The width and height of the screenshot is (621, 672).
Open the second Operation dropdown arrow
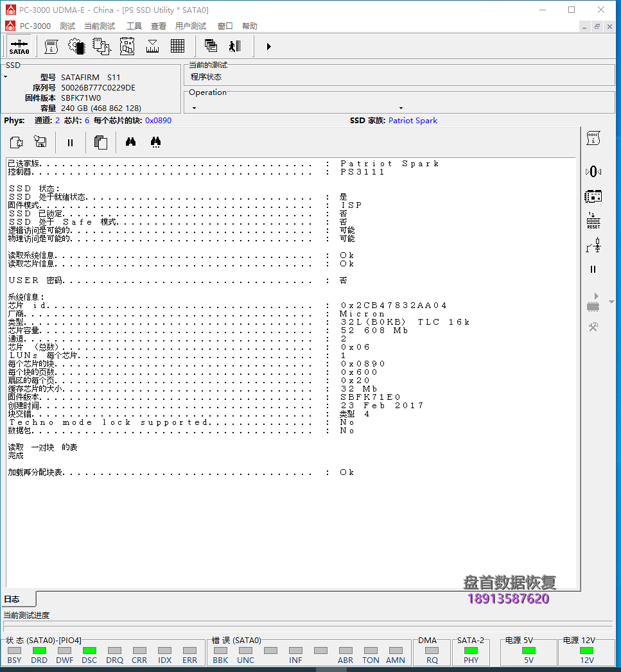(x=401, y=108)
